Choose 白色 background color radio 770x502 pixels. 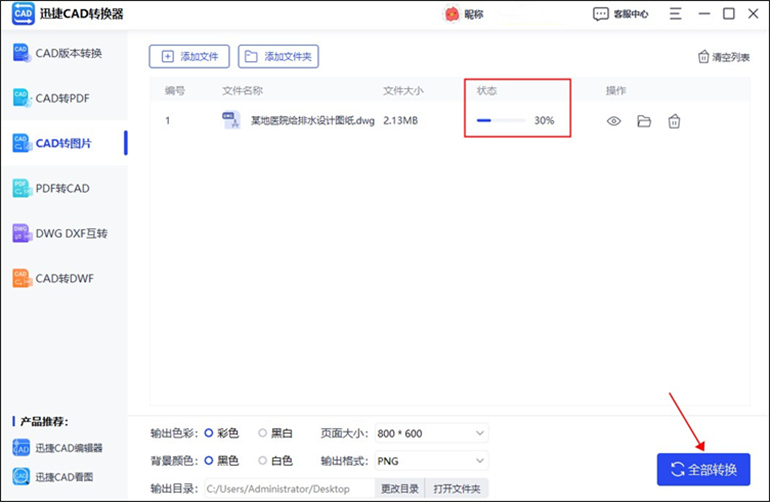tap(263, 460)
